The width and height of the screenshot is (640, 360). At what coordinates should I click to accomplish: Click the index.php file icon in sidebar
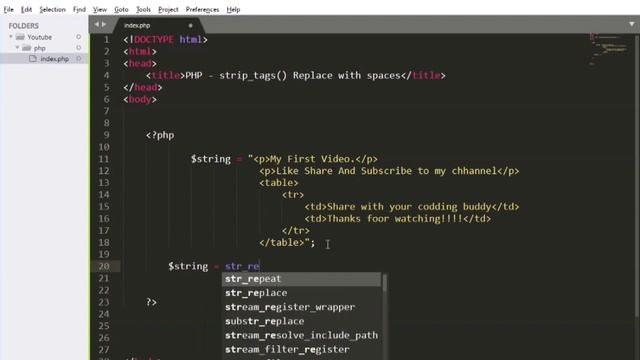[33, 59]
